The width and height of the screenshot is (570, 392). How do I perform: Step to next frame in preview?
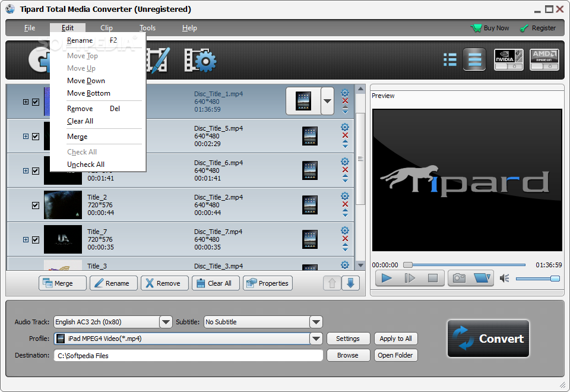(x=410, y=278)
